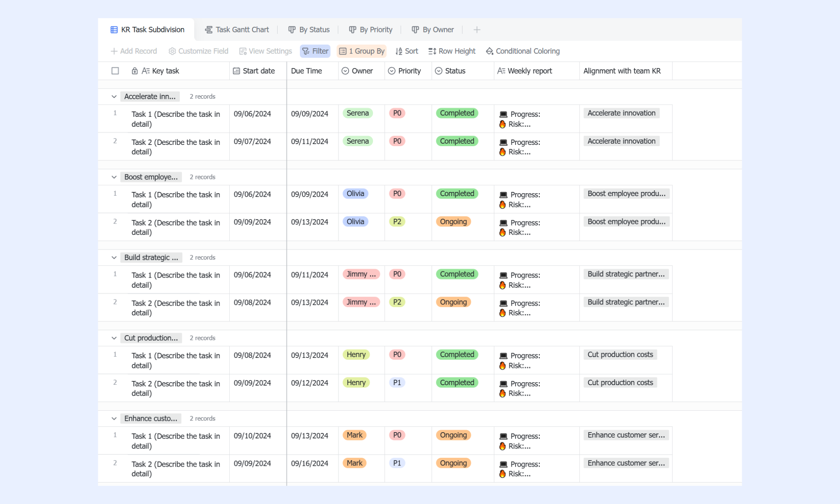Collapse the Accelerate inn... group
The height and width of the screenshot is (504, 840).
(x=114, y=97)
